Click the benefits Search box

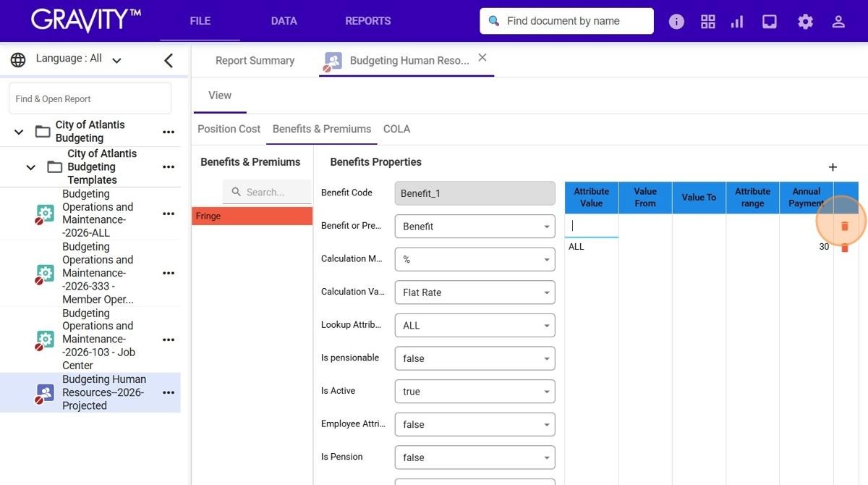[267, 192]
